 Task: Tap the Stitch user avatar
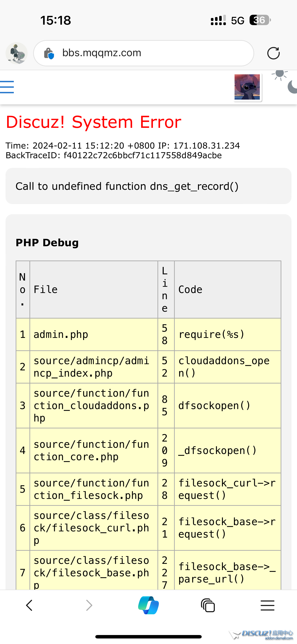click(247, 87)
